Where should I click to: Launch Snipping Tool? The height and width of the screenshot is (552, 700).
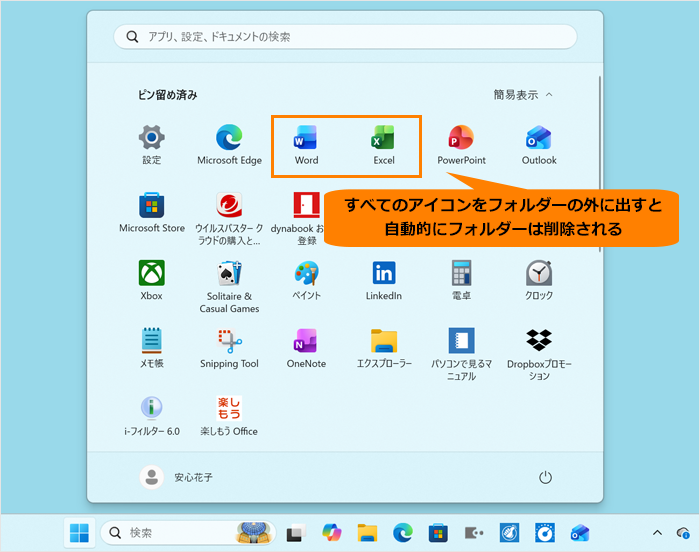click(229, 348)
